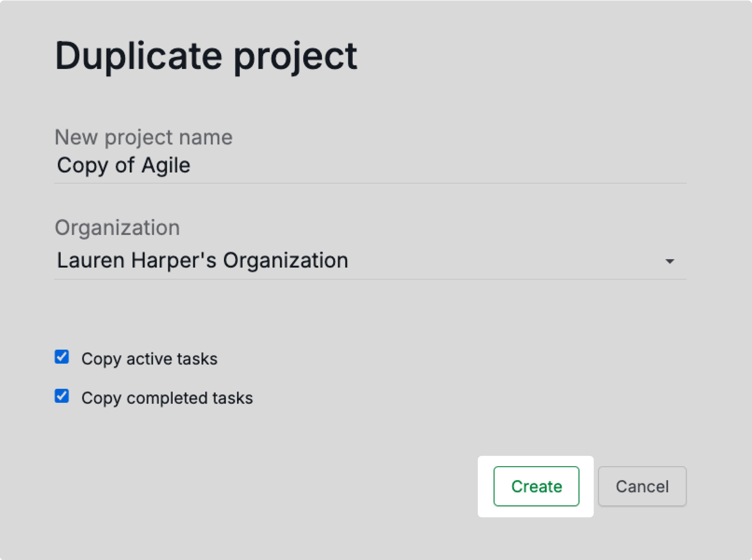Click the Copy active tasks label text
This screenshot has width=752, height=560.
point(149,358)
